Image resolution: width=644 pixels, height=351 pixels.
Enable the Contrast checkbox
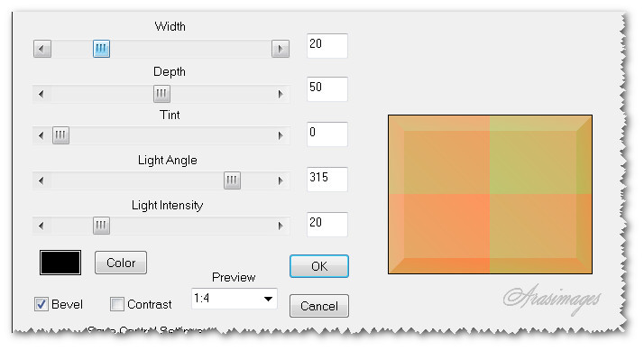pos(117,304)
